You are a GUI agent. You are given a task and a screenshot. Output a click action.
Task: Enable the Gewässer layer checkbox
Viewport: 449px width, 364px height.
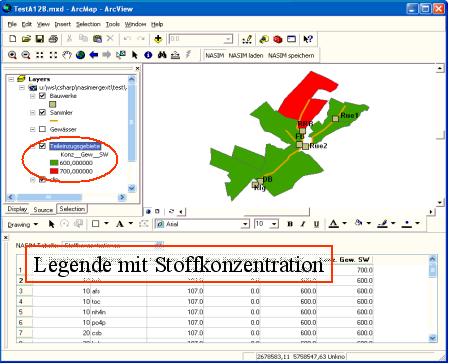coord(42,129)
